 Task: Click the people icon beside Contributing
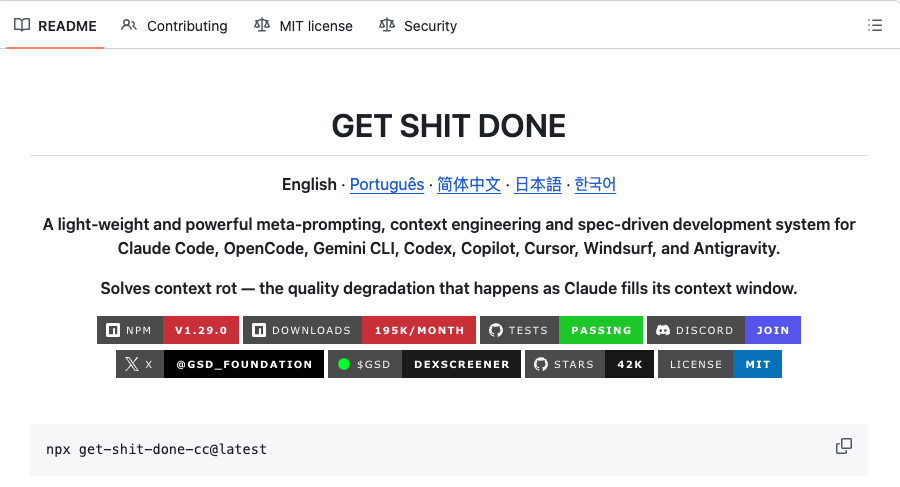[x=129, y=25]
